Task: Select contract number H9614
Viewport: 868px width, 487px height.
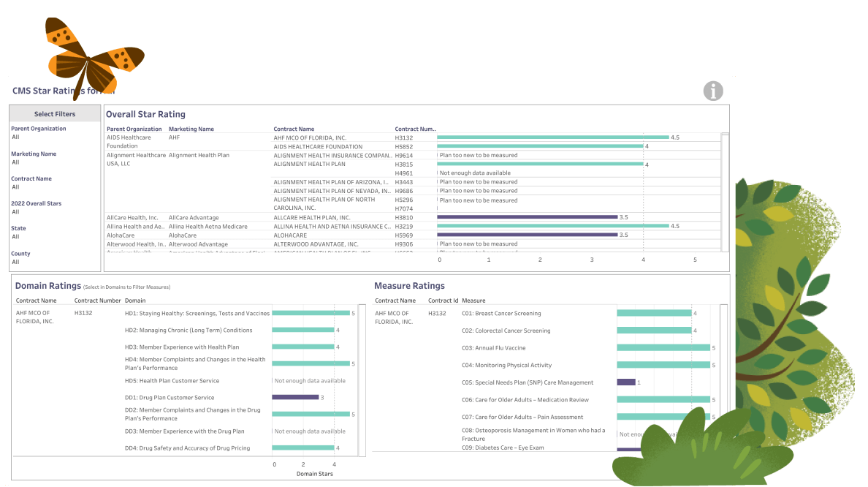Action: (403, 156)
